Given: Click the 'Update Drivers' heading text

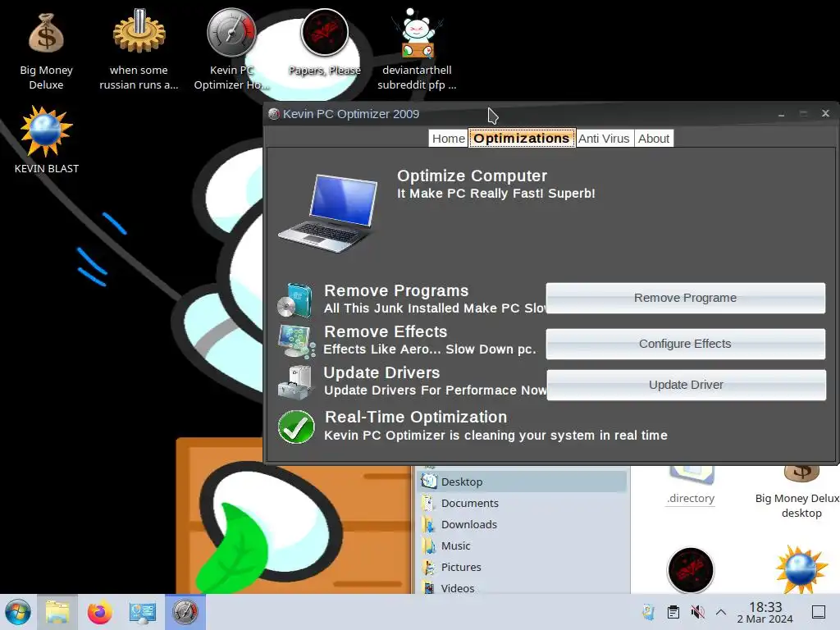Looking at the screenshot, I should pyautogui.click(x=381, y=372).
